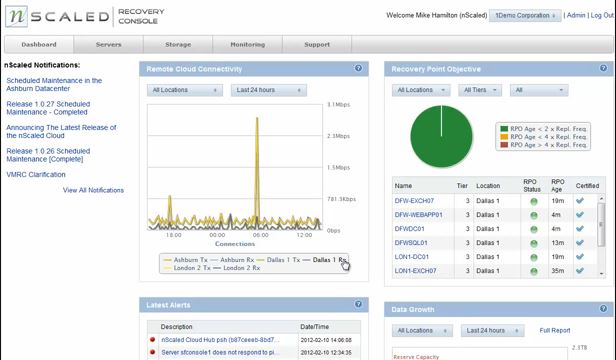This screenshot has height=360, width=616.
Task: Click View All Notifications
Action: point(93,190)
